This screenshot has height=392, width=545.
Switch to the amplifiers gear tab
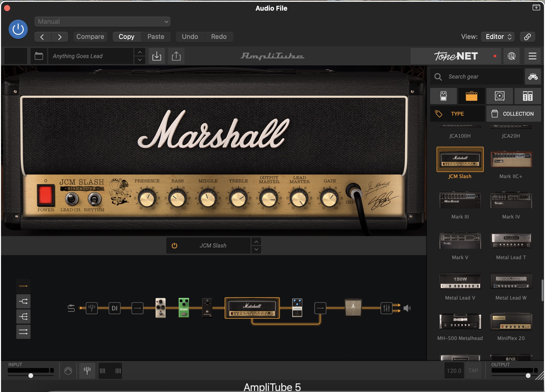[472, 96]
